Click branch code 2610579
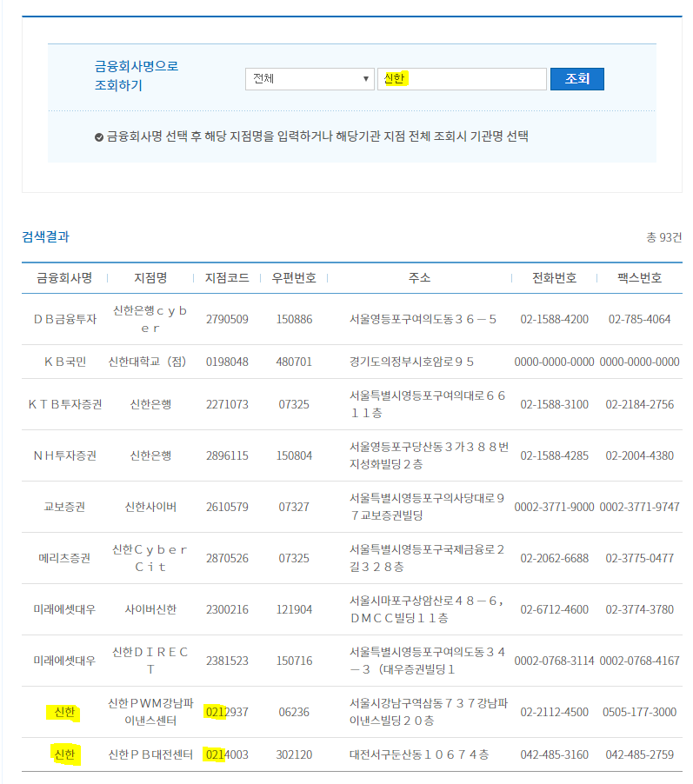 [x=227, y=507]
